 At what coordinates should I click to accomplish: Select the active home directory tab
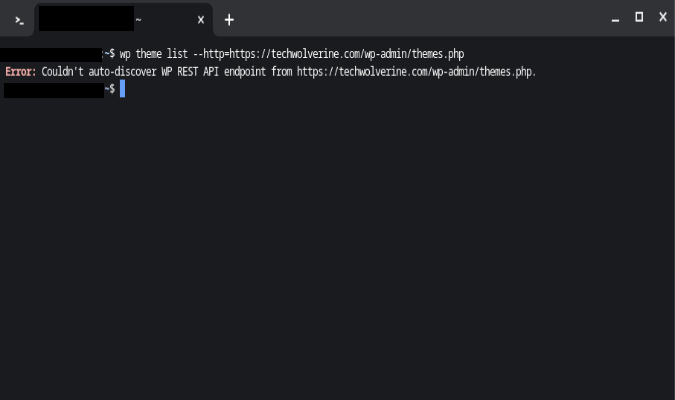point(123,20)
